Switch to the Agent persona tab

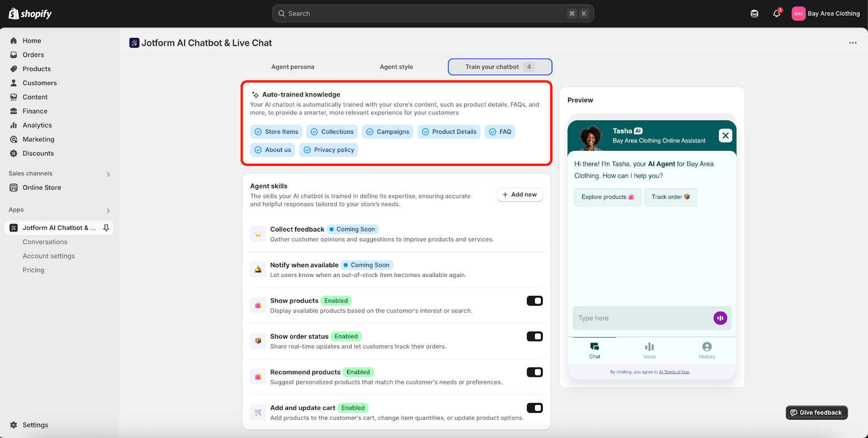click(292, 67)
